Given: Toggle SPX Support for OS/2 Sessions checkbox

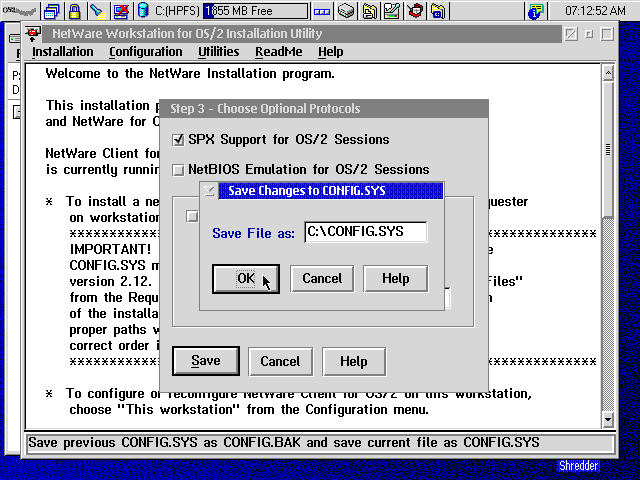Looking at the screenshot, I should point(178,140).
